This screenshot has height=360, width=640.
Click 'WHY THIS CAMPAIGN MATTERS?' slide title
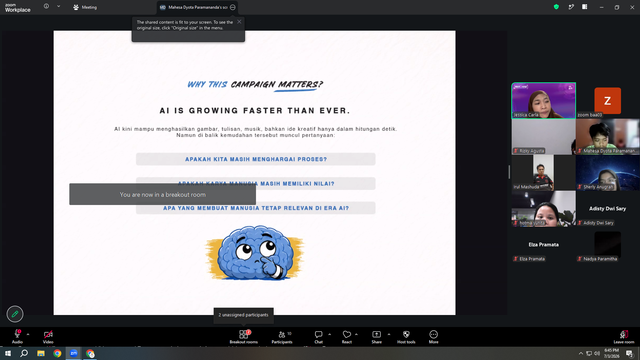coord(255,84)
